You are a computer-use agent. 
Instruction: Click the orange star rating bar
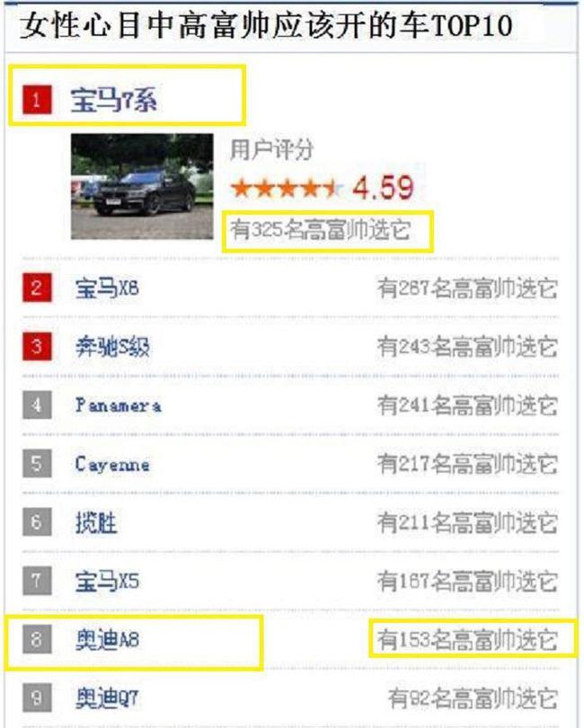click(287, 189)
